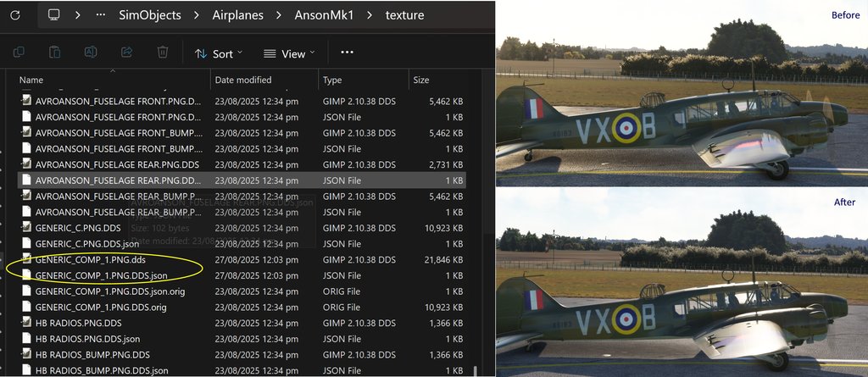Click the This PC monitor icon
This screenshot has width=868, height=377.
pos(53,15)
